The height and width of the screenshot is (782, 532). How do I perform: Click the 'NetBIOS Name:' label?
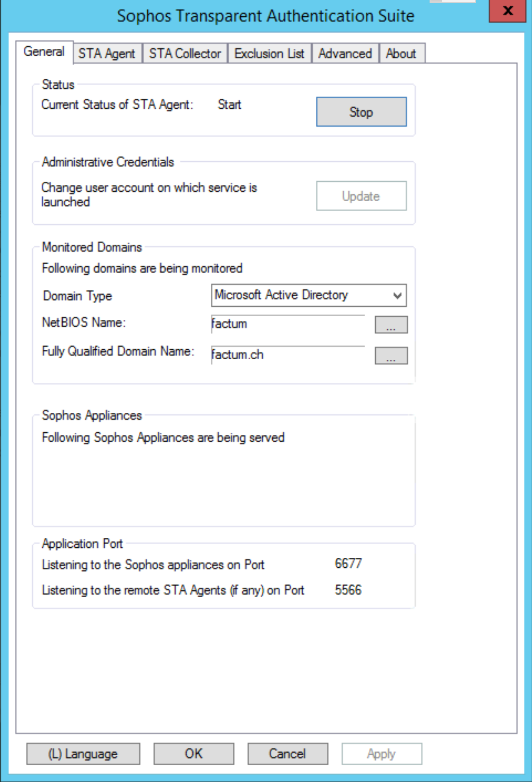click(84, 323)
